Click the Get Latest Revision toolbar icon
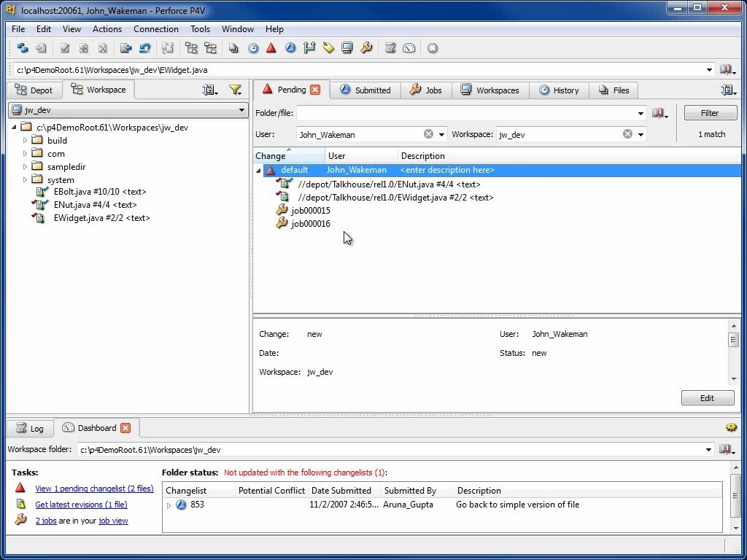 (42, 48)
